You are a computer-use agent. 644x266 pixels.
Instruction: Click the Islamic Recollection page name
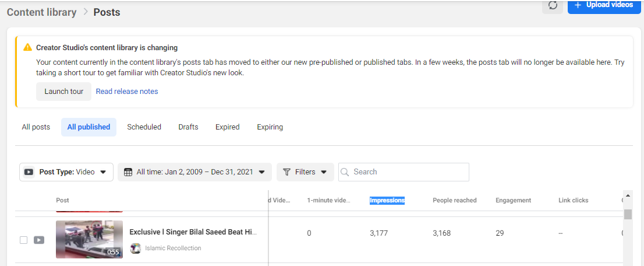pos(173,249)
